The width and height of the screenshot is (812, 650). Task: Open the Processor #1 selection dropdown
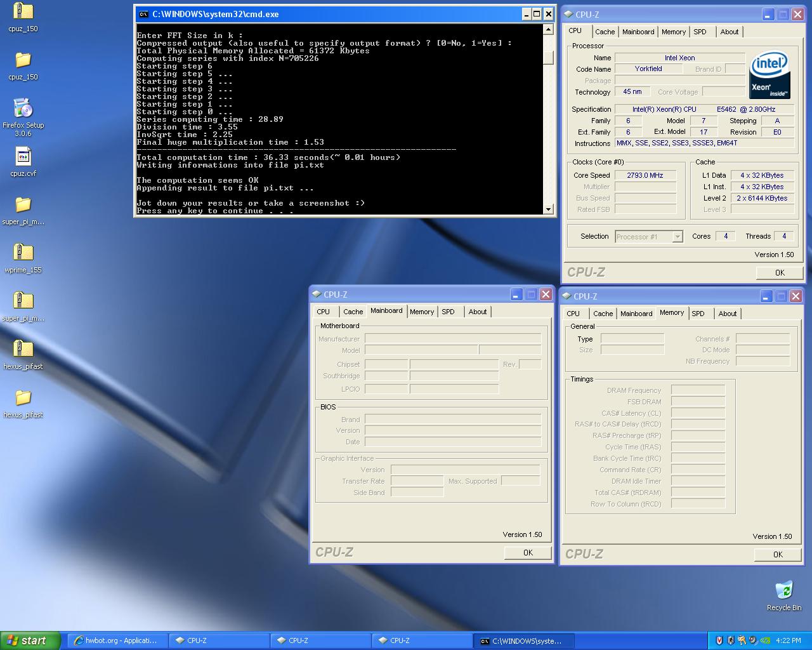click(x=678, y=237)
